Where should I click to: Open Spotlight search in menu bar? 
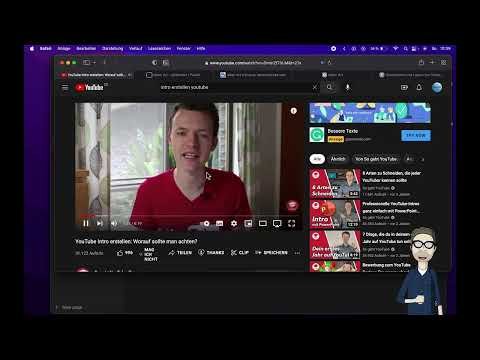pyautogui.click(x=405, y=49)
